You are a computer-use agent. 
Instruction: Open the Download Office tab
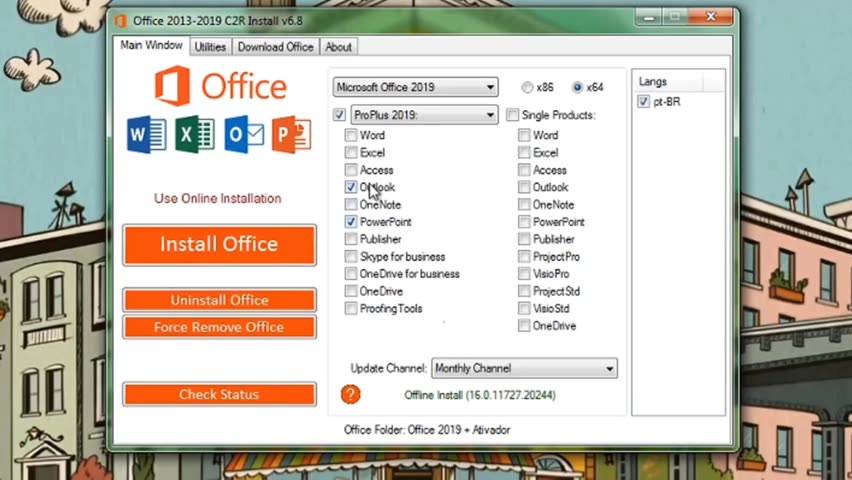pyautogui.click(x=275, y=47)
